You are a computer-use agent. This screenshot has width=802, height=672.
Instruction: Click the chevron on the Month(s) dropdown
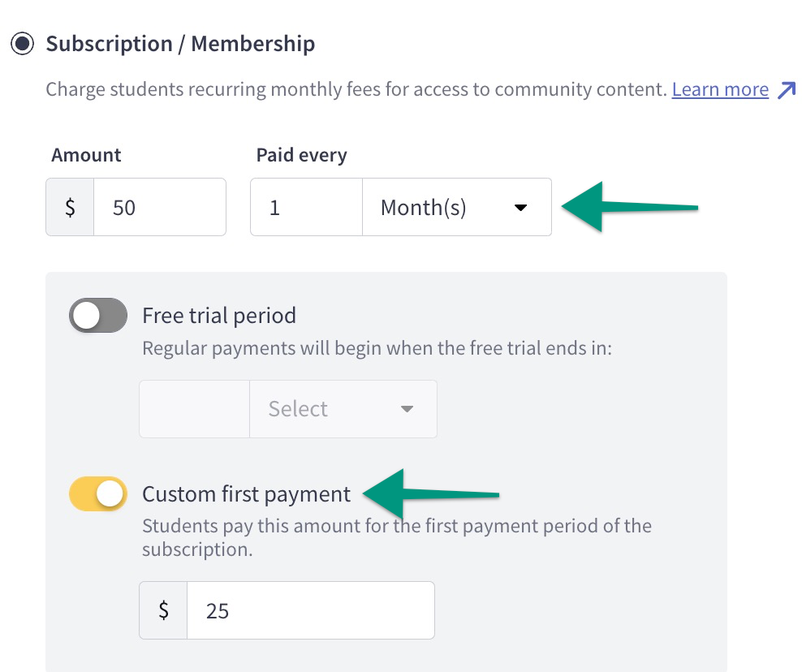click(x=521, y=207)
